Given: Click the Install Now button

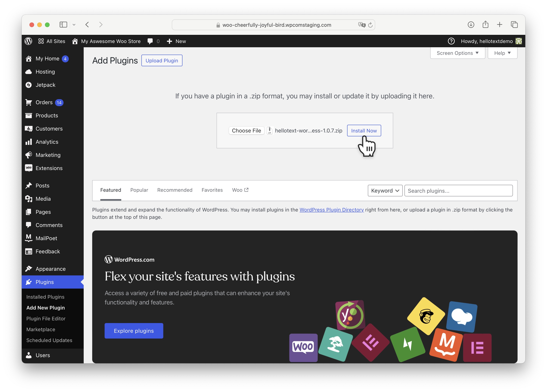Looking at the screenshot, I should click(x=364, y=131).
